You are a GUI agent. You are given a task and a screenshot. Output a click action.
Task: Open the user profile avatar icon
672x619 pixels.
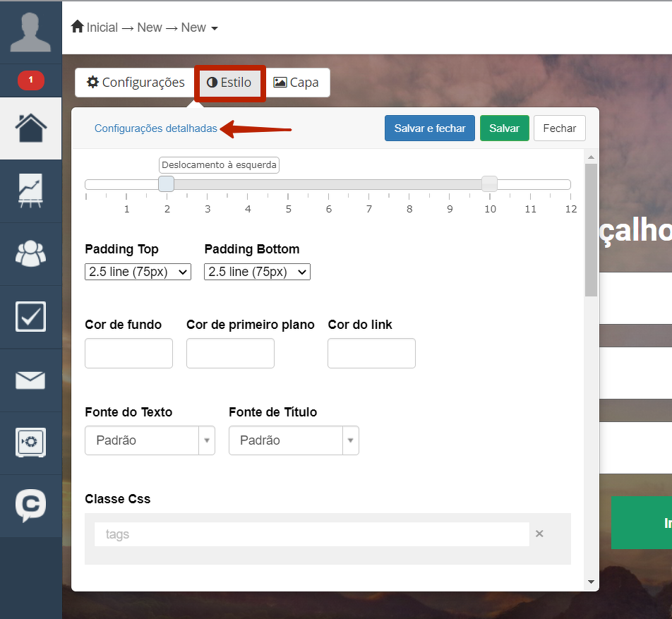[30, 32]
